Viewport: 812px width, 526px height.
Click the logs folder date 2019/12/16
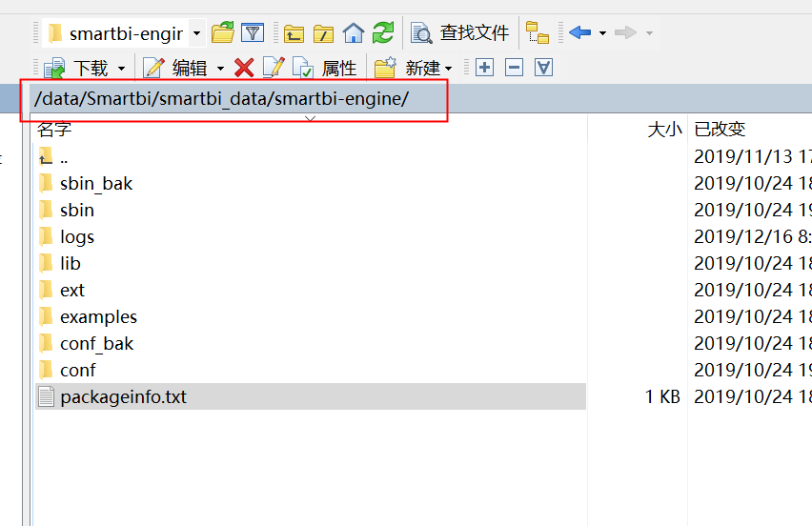742,236
